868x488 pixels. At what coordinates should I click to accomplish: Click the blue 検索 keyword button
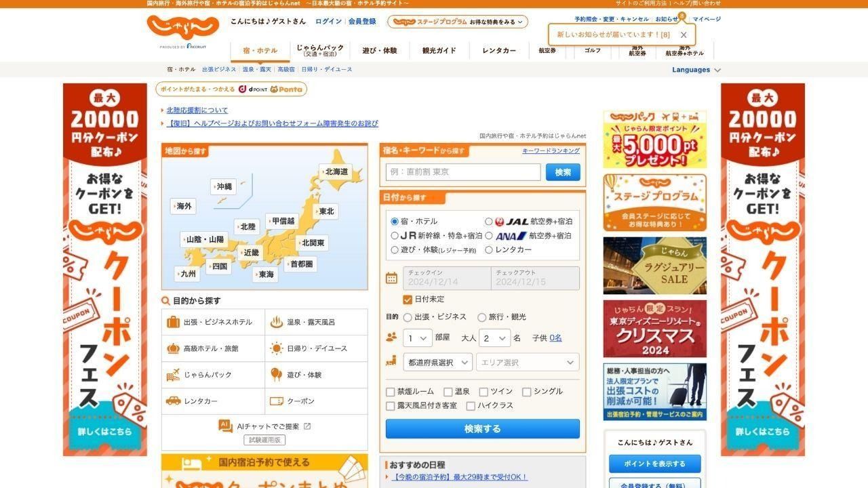[563, 172]
